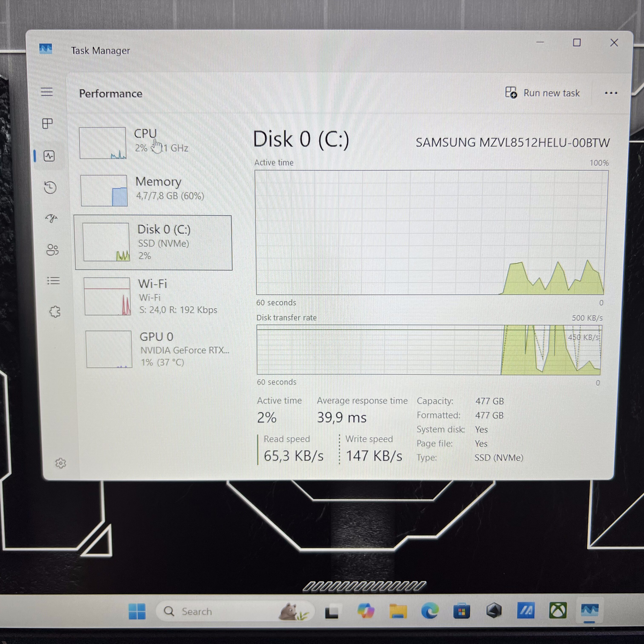Open the Task Manager navigation hamburger menu

coord(47,92)
